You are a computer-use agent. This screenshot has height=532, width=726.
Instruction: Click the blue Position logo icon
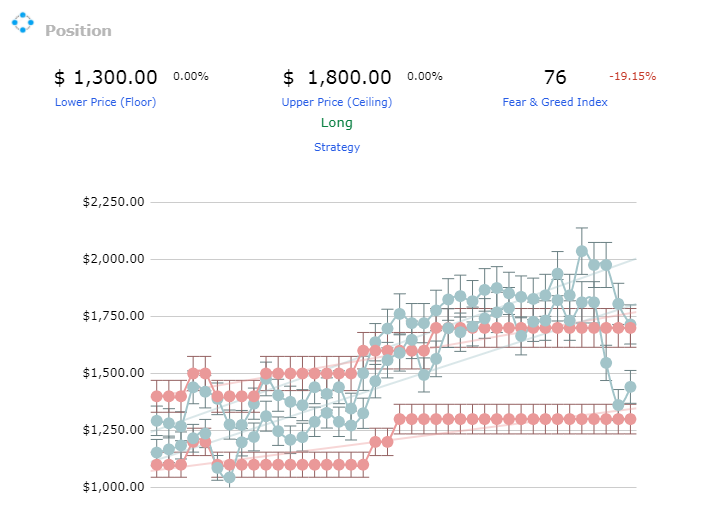pos(23,22)
